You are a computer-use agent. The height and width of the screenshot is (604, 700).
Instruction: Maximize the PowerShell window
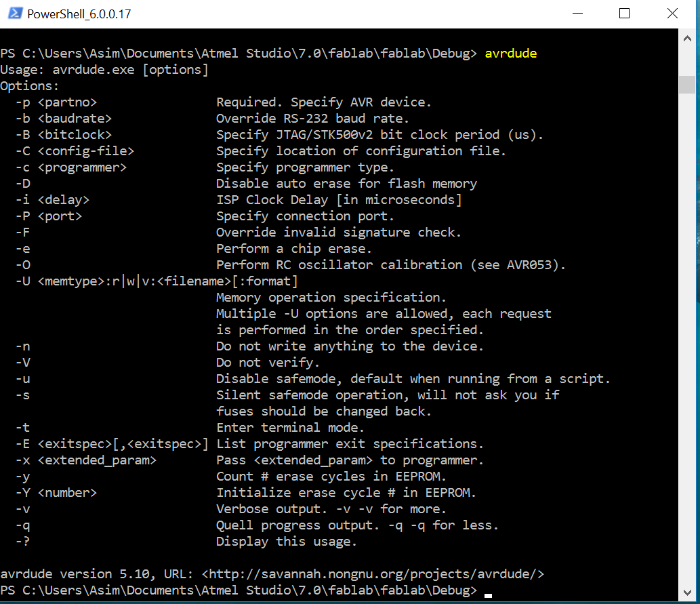coord(625,14)
